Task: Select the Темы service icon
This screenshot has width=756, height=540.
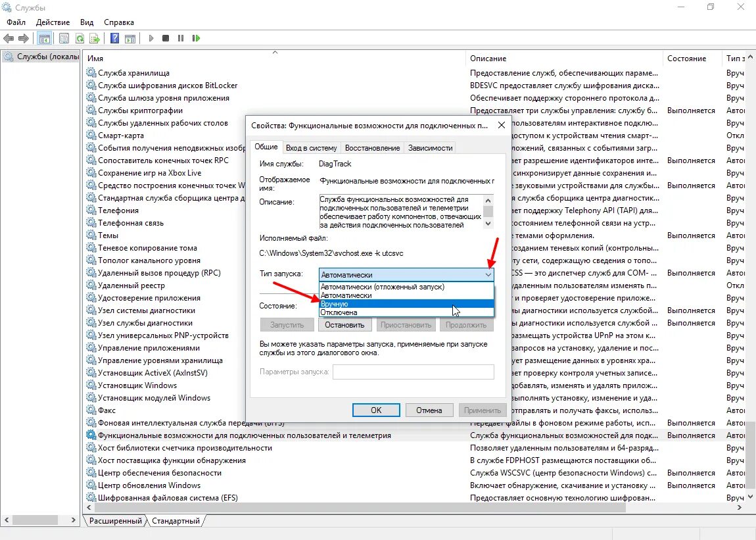Action: [91, 235]
